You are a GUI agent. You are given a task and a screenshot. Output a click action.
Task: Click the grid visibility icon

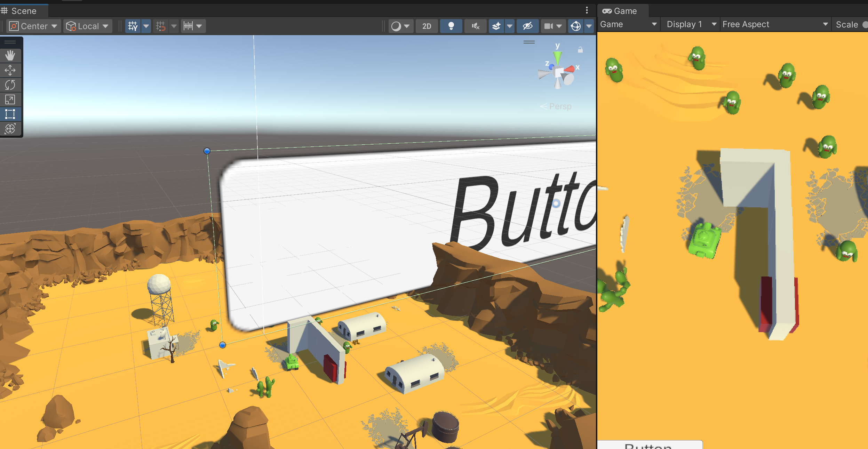tap(133, 26)
